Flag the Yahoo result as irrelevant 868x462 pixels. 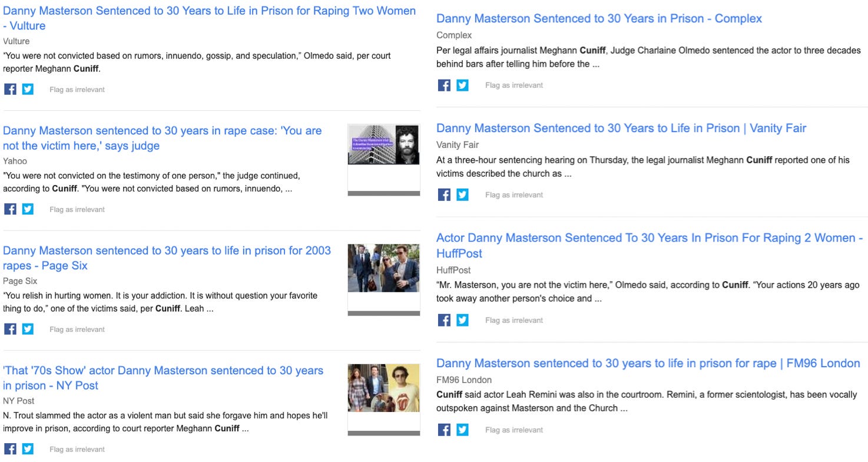click(77, 209)
